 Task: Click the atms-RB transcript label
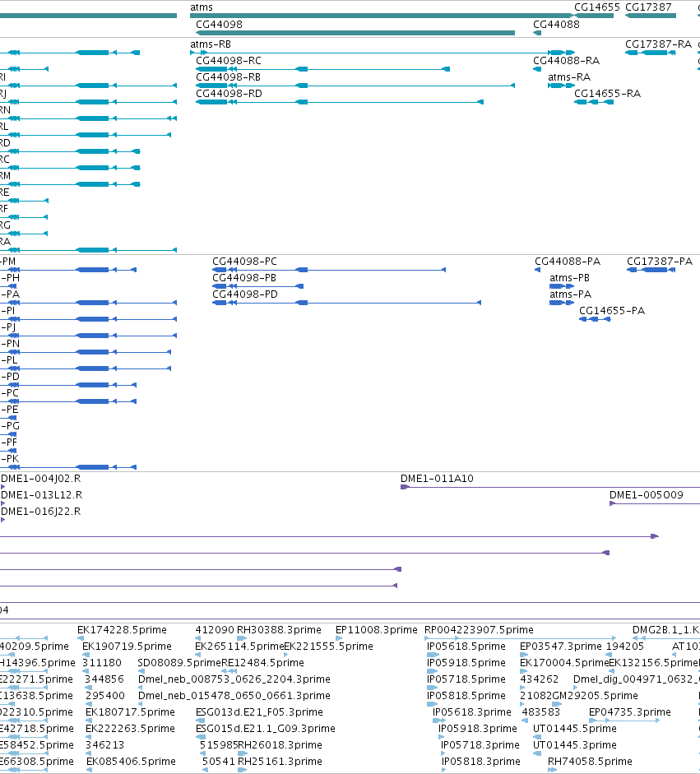pos(211,44)
